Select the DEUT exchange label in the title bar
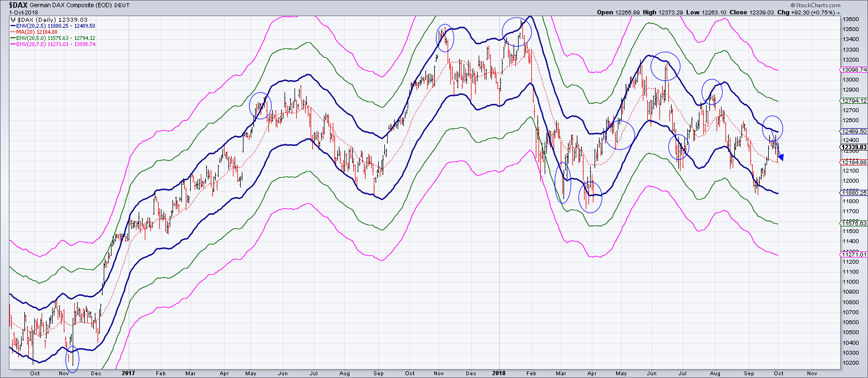The height and width of the screenshot is (378, 868). 123,5
